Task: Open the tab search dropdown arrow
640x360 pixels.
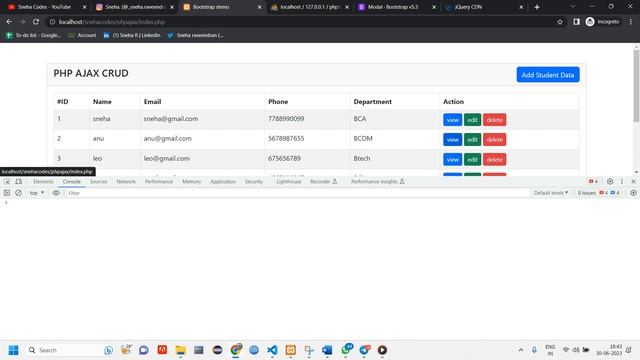Action: [573, 7]
